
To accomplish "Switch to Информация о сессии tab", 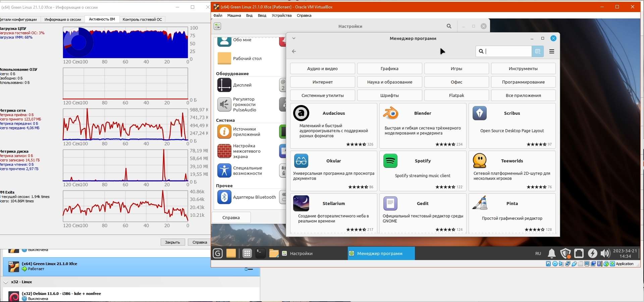I will tap(63, 19).
